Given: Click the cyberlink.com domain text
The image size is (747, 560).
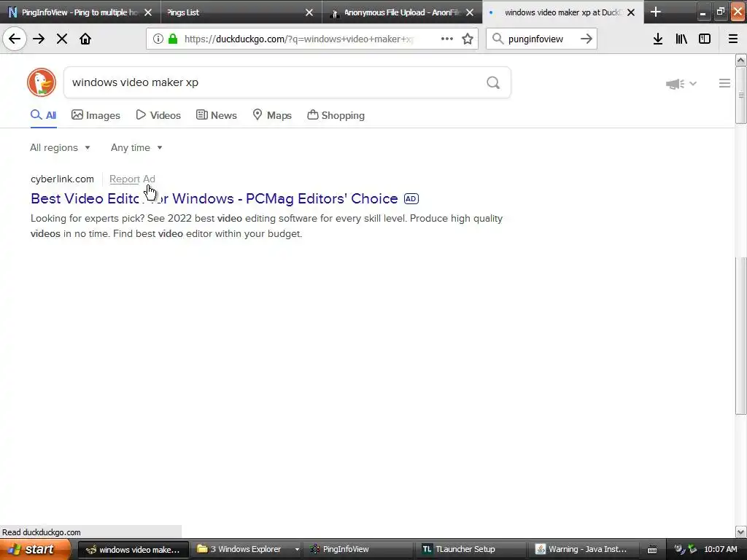Looking at the screenshot, I should 63,179.
